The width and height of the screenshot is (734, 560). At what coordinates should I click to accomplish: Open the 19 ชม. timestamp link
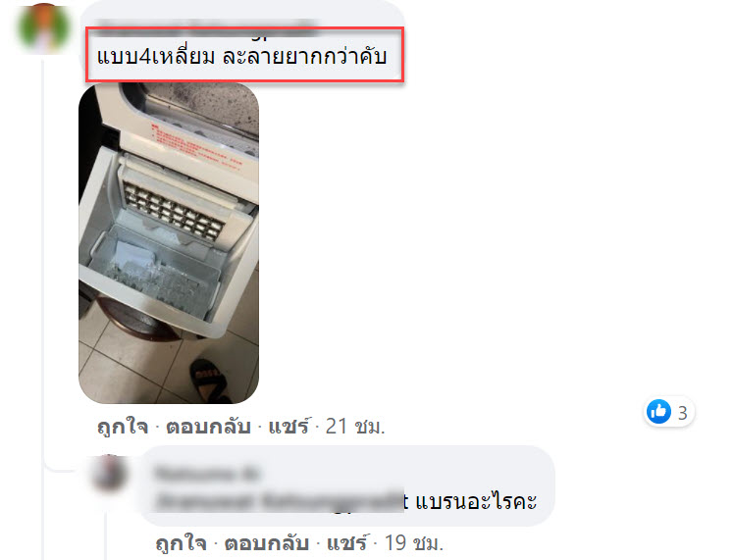coord(414,543)
